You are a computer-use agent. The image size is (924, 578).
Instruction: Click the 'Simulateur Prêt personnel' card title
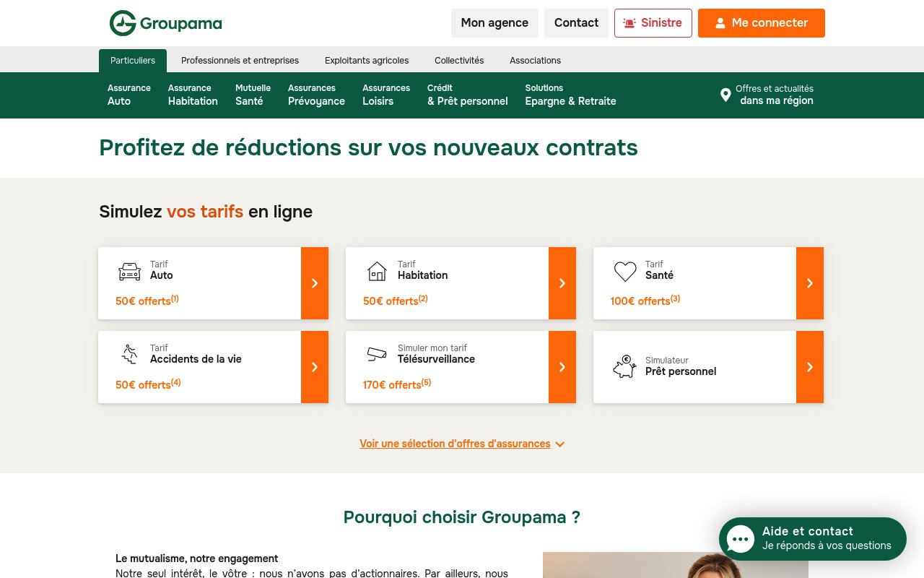(x=681, y=366)
